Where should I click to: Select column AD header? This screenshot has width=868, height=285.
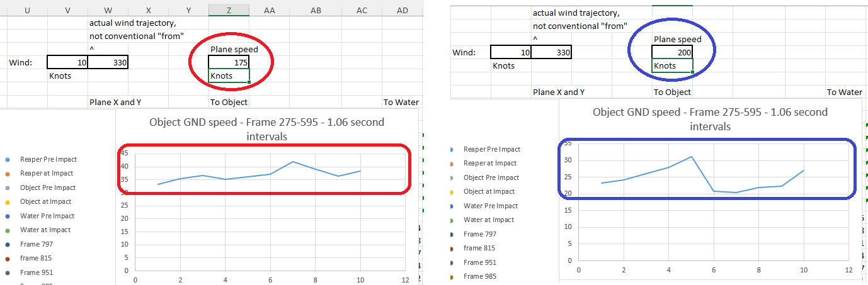pyautogui.click(x=403, y=11)
